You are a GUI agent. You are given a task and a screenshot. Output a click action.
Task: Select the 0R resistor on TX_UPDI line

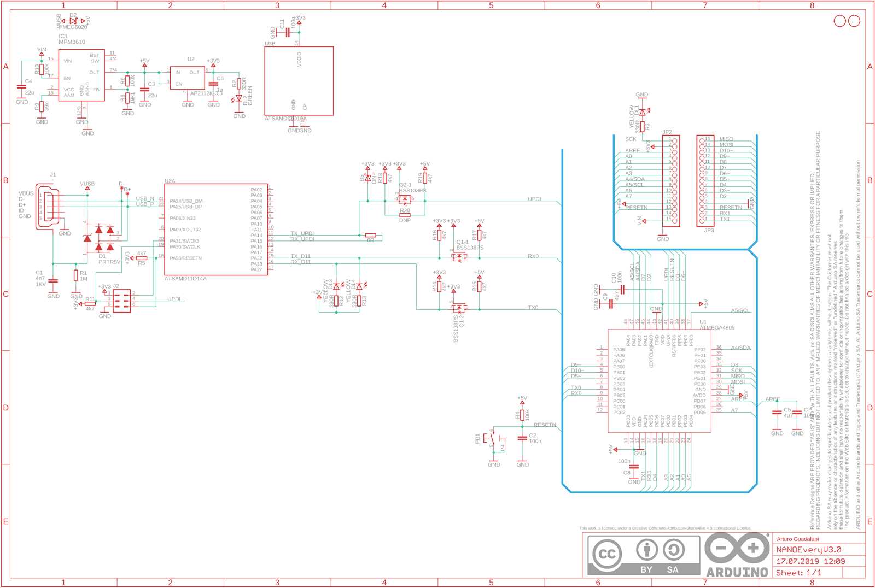370,235
